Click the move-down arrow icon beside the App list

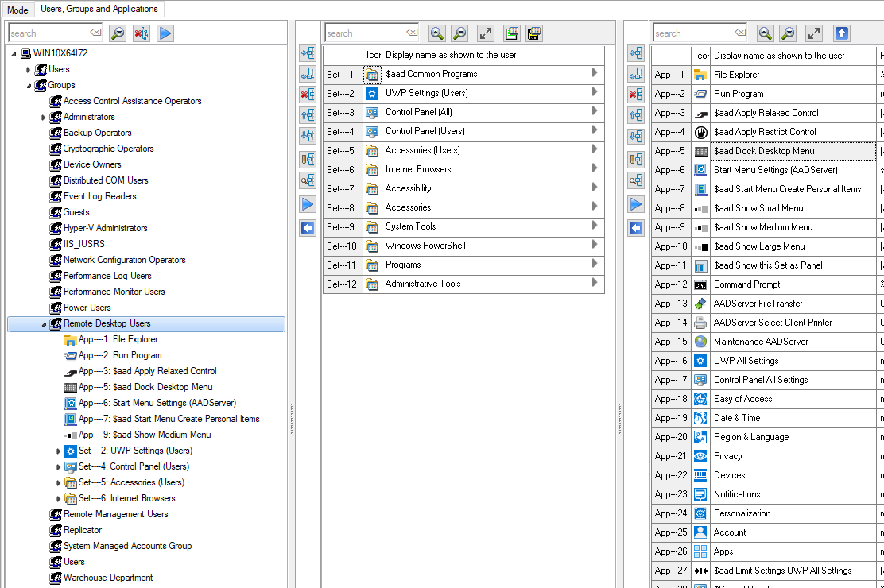pos(636,136)
